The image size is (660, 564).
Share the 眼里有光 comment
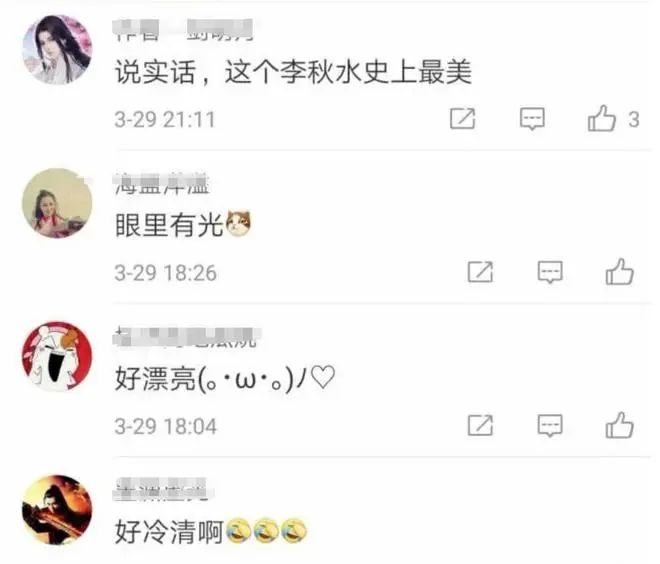(480, 272)
